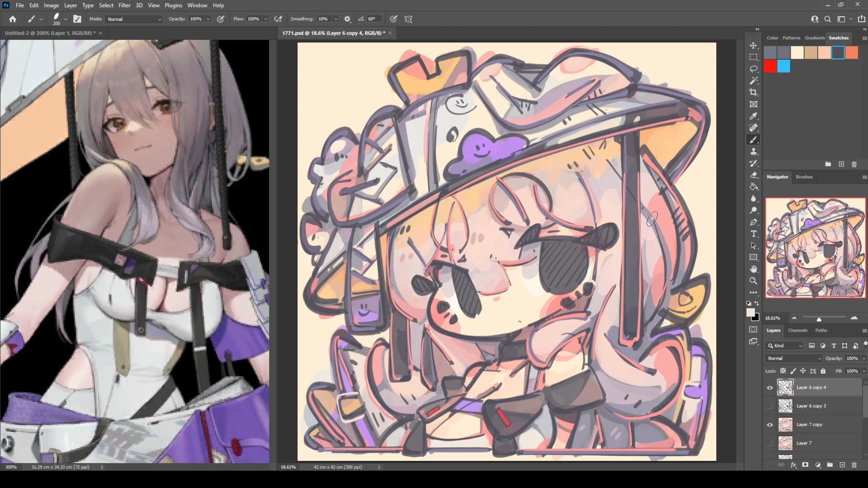Select the Eraser tool
Viewport: 868px width, 488px height.
click(753, 175)
